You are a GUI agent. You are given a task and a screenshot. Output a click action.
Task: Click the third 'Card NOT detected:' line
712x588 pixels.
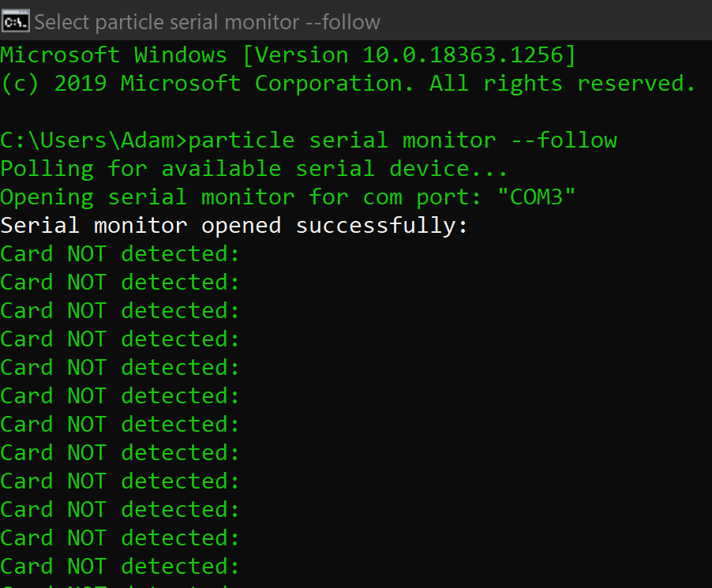(120, 311)
